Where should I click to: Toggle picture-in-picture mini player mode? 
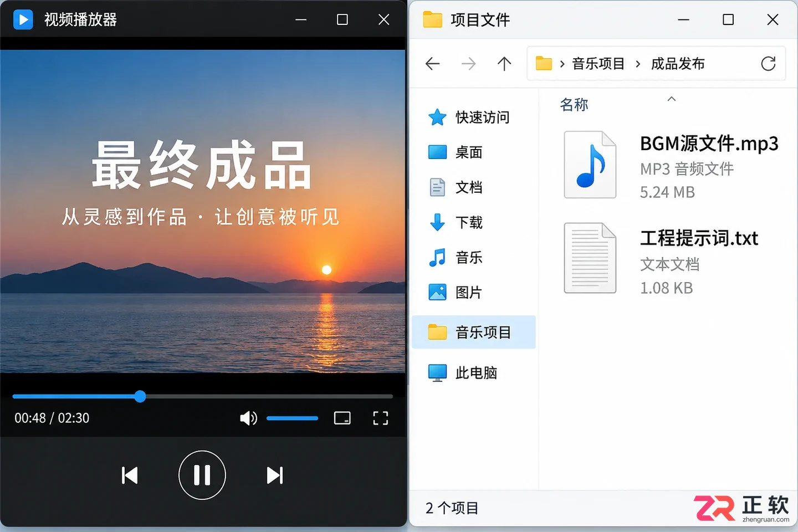[342, 418]
